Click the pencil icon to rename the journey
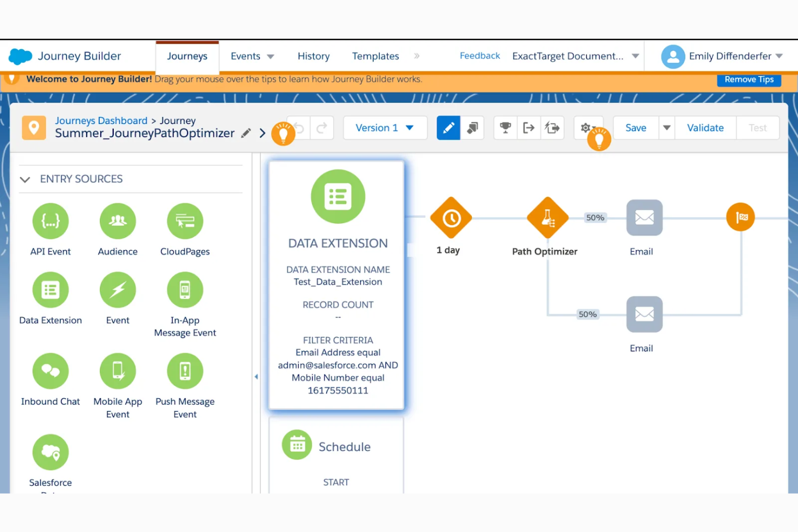 (246, 133)
